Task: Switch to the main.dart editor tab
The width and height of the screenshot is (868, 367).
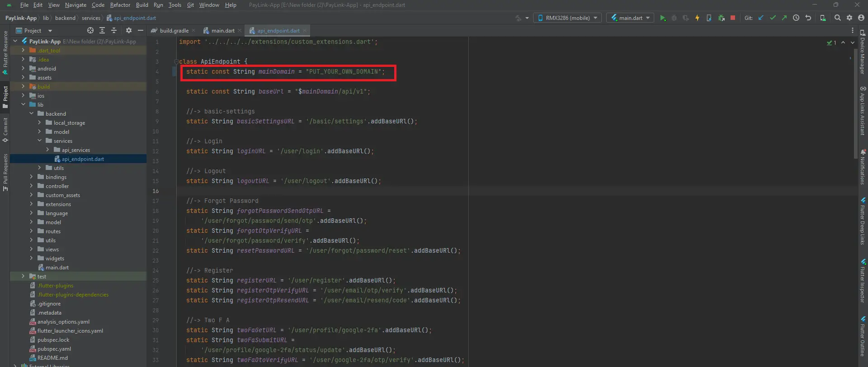Action: click(x=223, y=31)
